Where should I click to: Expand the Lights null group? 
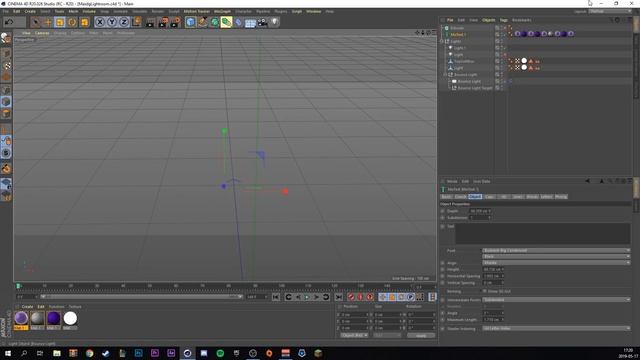pos(442,41)
